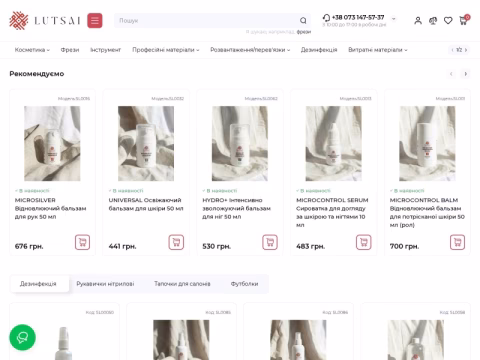
Task: Go to next menu page arrow
Action: coord(466,50)
